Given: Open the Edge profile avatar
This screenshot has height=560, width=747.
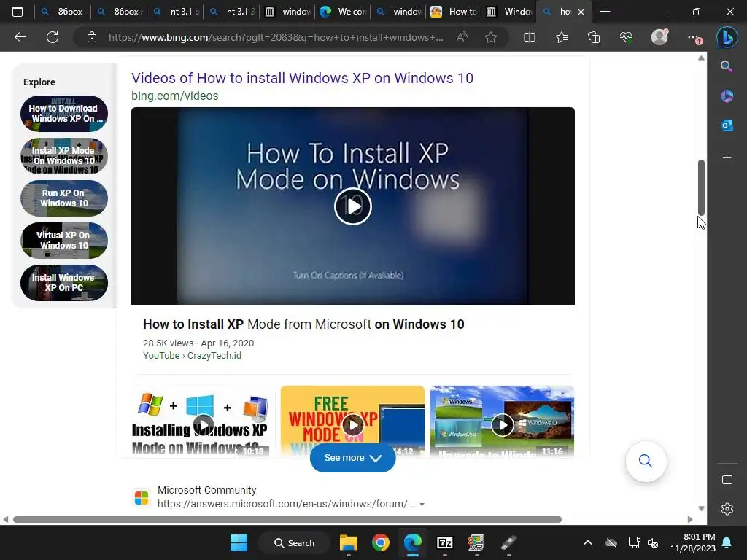Looking at the screenshot, I should (659, 37).
